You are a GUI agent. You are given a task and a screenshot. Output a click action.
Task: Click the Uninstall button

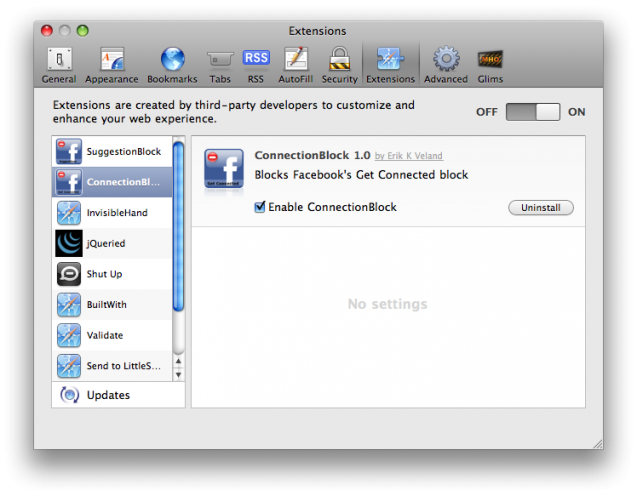point(541,208)
